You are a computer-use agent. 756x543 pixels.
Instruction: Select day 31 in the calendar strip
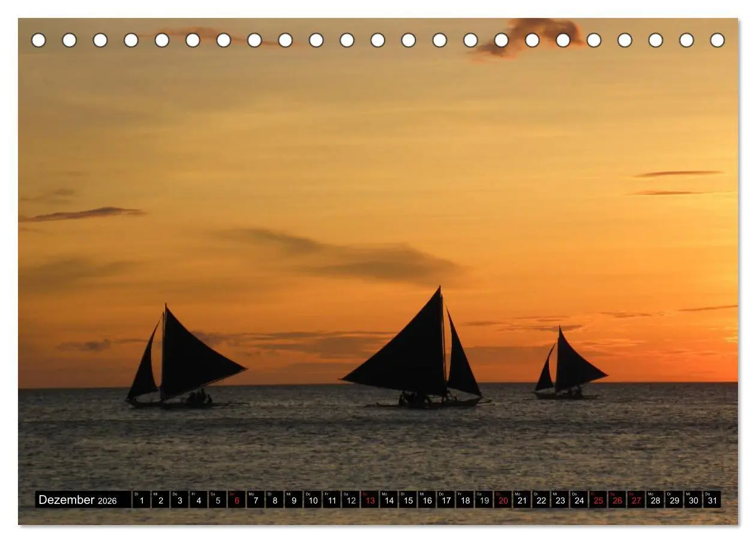[x=712, y=499]
